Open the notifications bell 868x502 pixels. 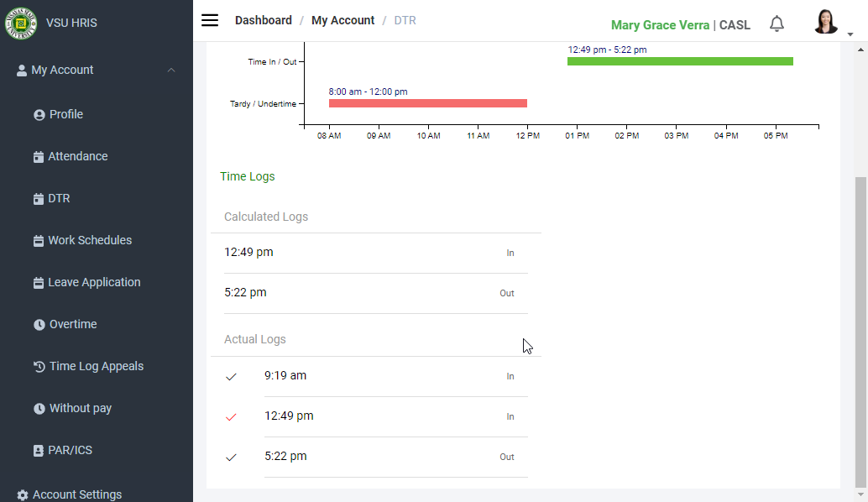point(776,24)
